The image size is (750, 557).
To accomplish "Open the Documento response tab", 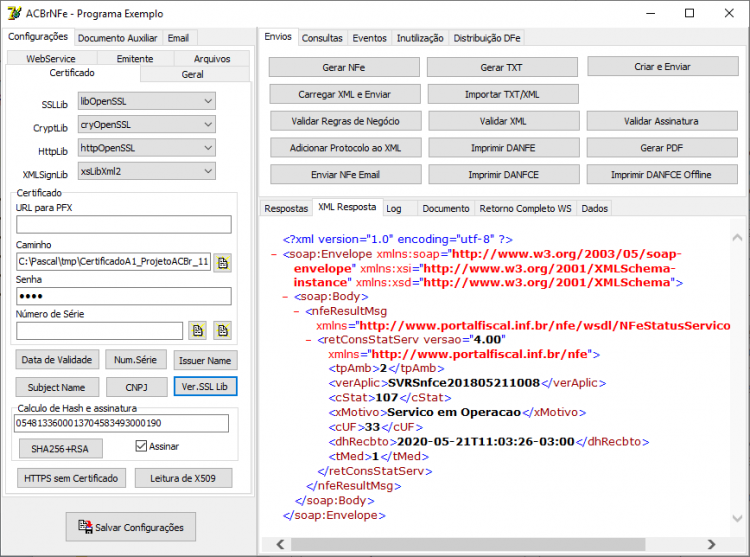I will tap(446, 208).
